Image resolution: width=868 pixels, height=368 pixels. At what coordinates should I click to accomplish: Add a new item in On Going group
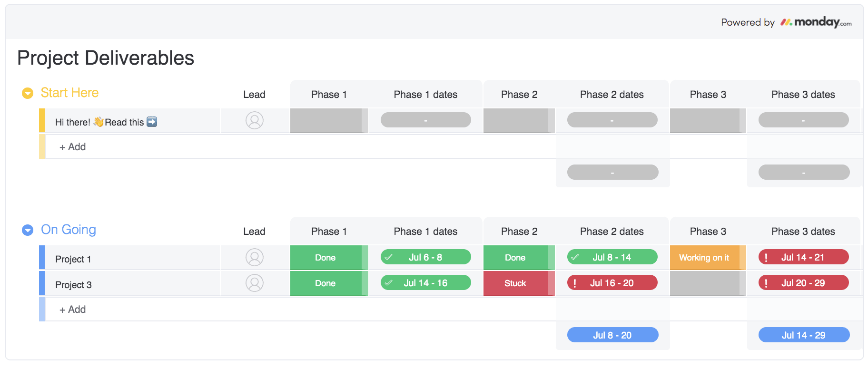(72, 310)
